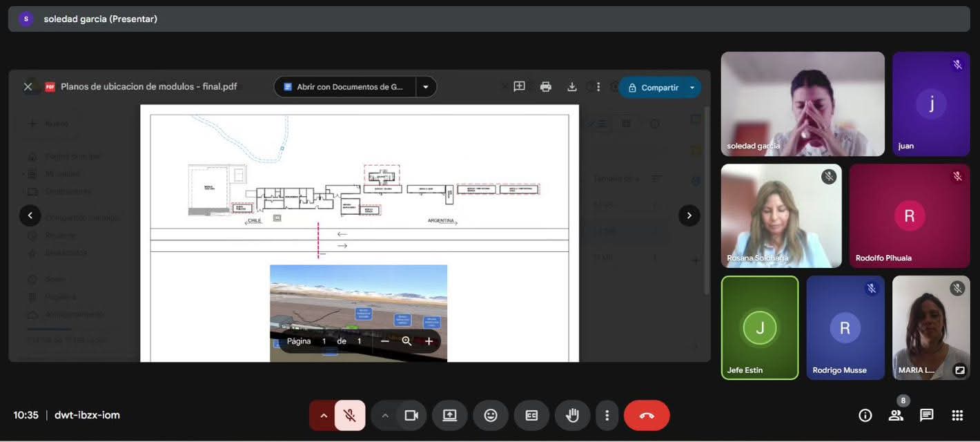Zoom in on the PDF page
Image resolution: width=980 pixels, height=442 pixels.
pos(429,341)
